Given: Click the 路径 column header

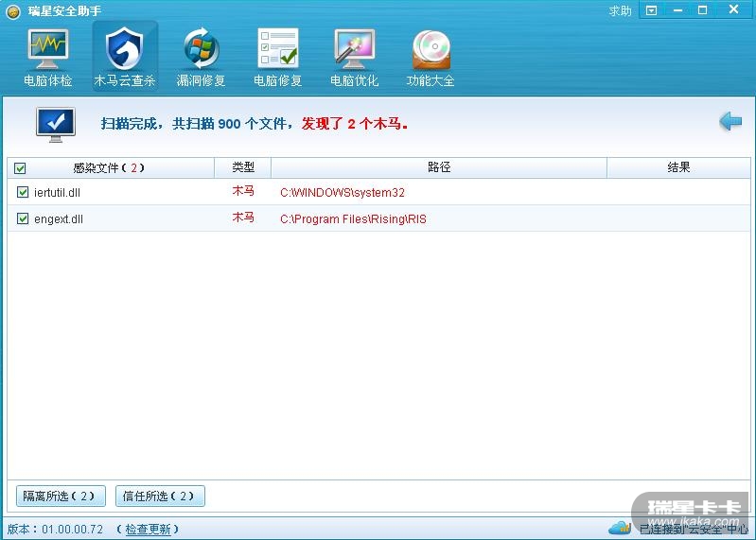Looking at the screenshot, I should [x=439, y=167].
